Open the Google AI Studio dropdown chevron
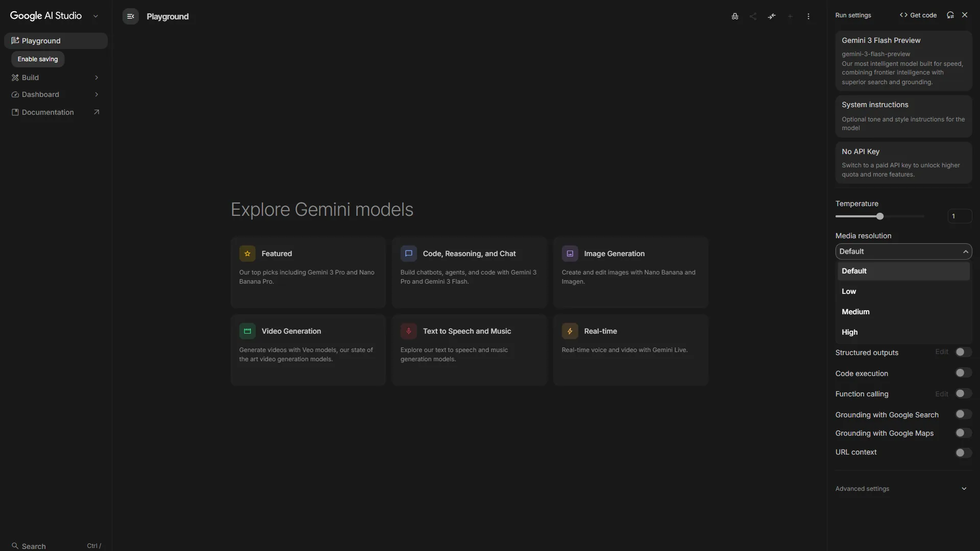980x551 pixels. (95, 16)
